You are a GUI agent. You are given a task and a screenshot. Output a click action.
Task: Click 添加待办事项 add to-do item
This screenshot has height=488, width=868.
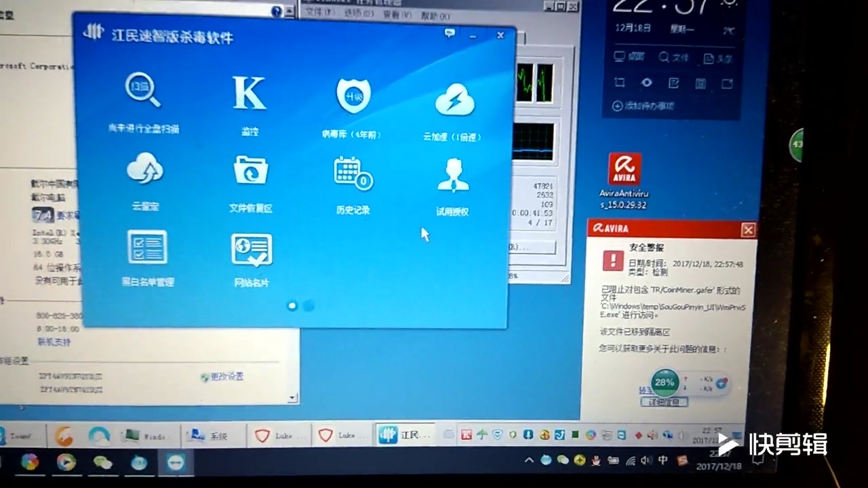pyautogui.click(x=643, y=106)
